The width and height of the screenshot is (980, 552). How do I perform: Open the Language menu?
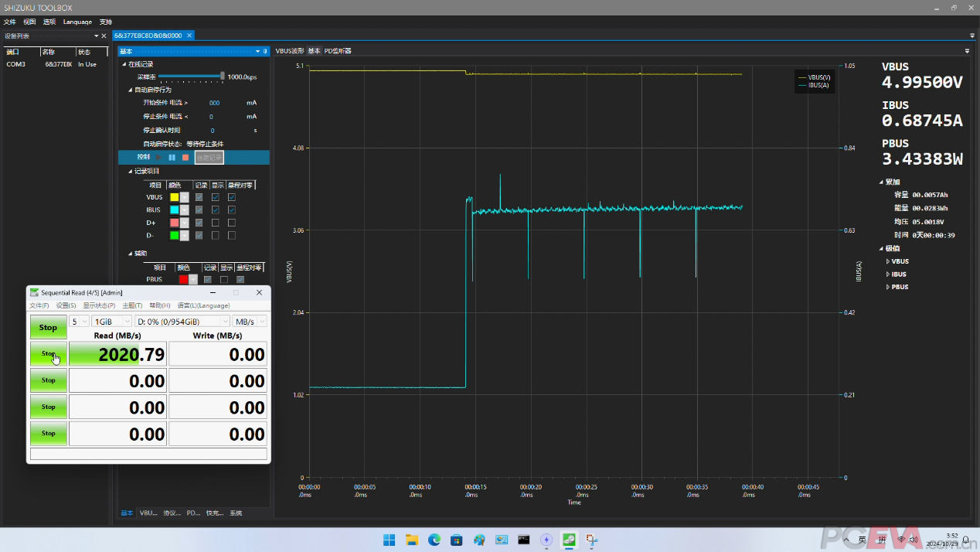[77, 22]
